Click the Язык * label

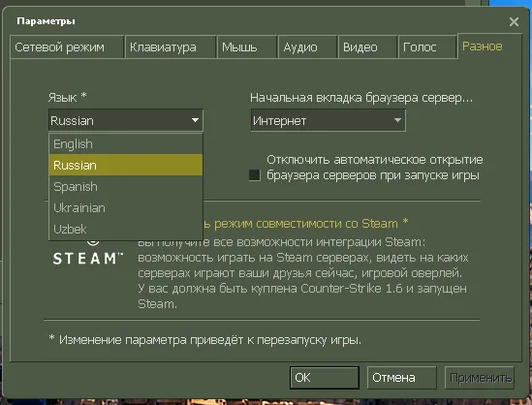(67, 97)
